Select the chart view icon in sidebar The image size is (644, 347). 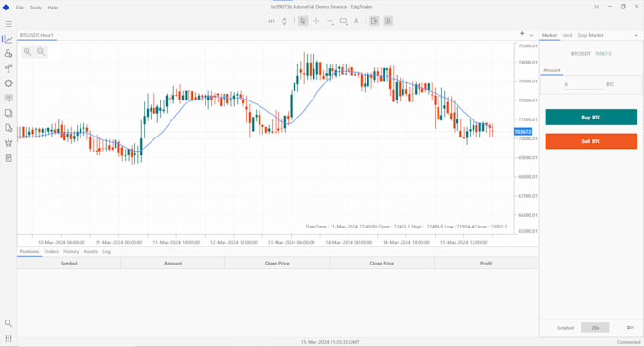point(9,40)
